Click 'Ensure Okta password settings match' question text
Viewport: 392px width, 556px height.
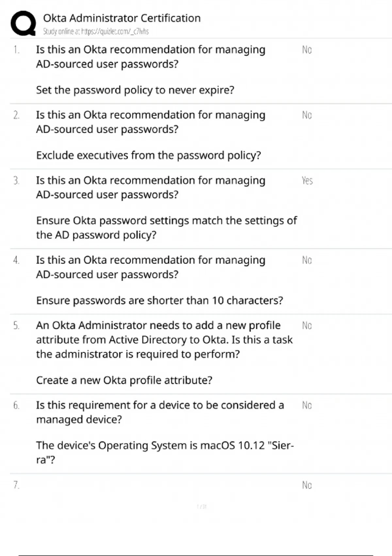pos(167,228)
